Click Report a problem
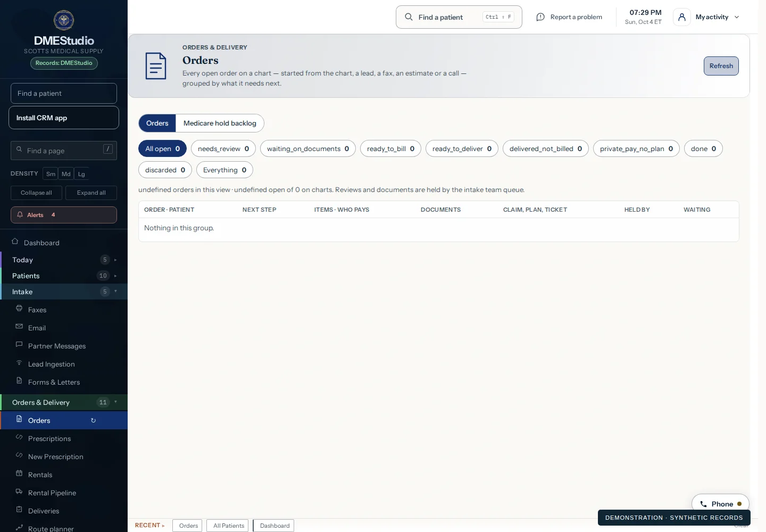The width and height of the screenshot is (766, 532). [x=569, y=17]
